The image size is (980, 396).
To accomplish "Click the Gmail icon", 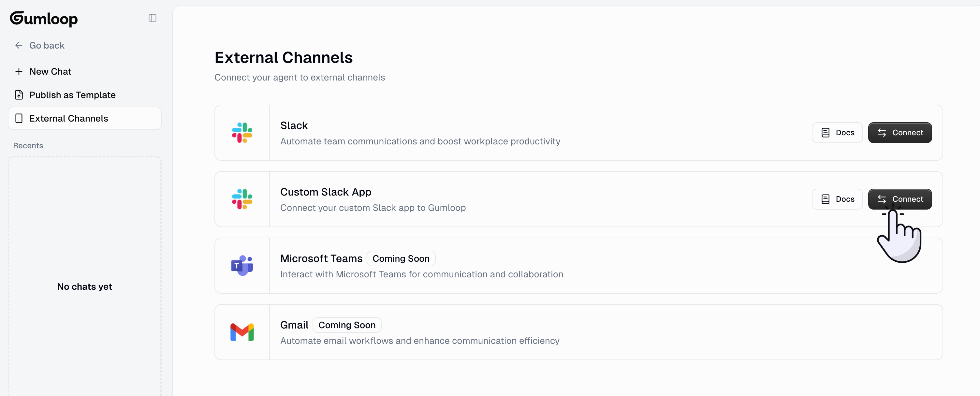I will tap(242, 332).
